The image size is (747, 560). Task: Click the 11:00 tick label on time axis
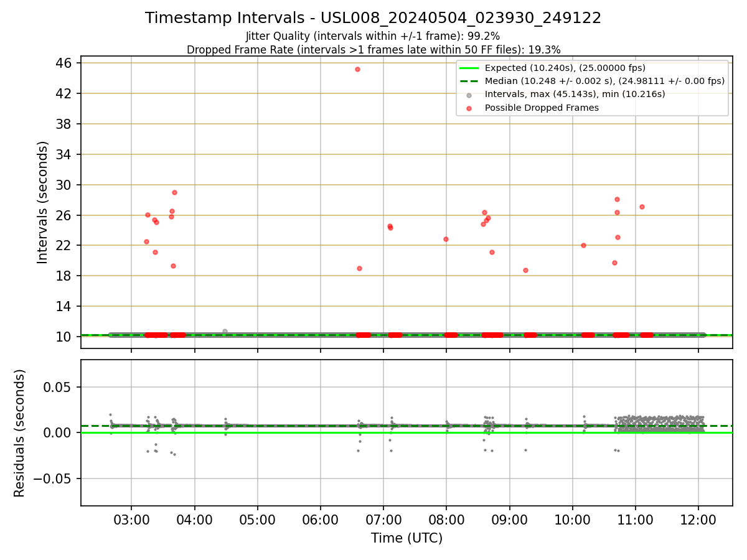636,519
